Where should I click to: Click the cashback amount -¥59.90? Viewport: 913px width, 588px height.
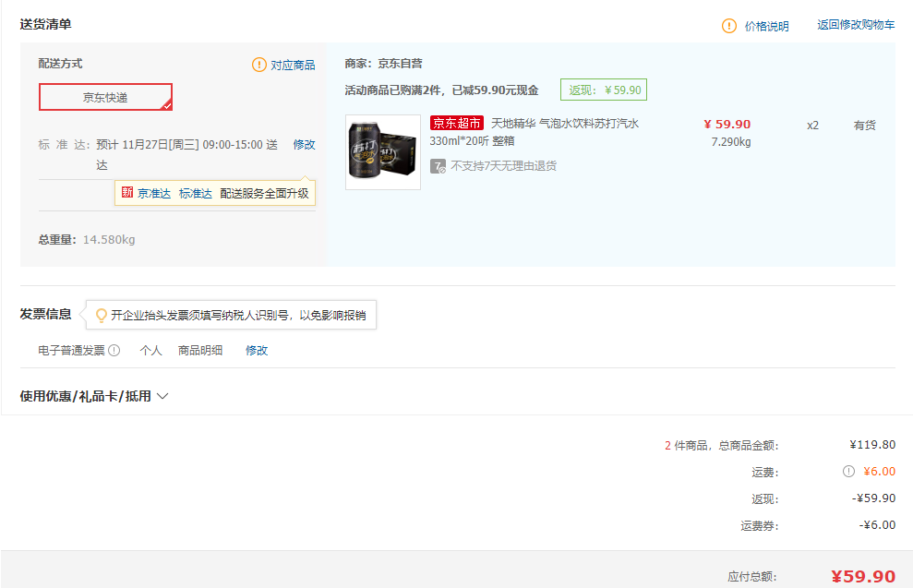point(873,498)
